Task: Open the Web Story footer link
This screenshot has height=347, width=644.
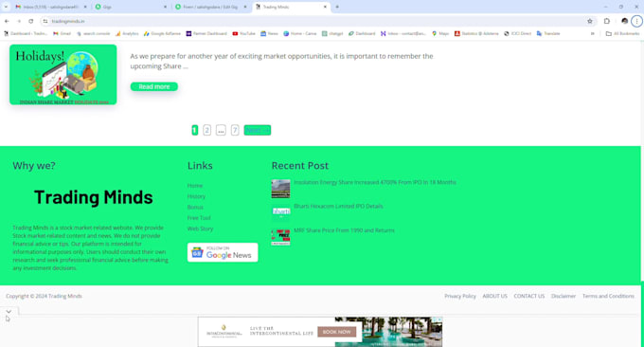Action: 200,228
